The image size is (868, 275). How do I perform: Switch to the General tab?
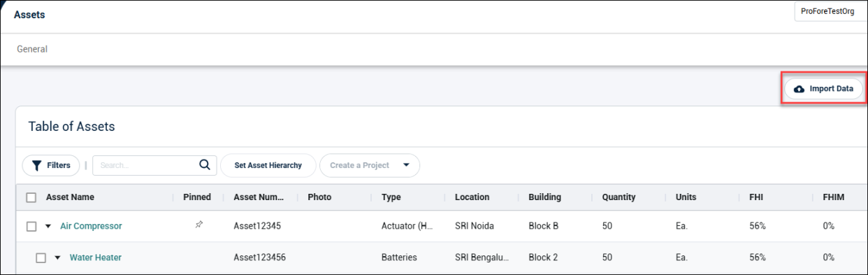[32, 50]
